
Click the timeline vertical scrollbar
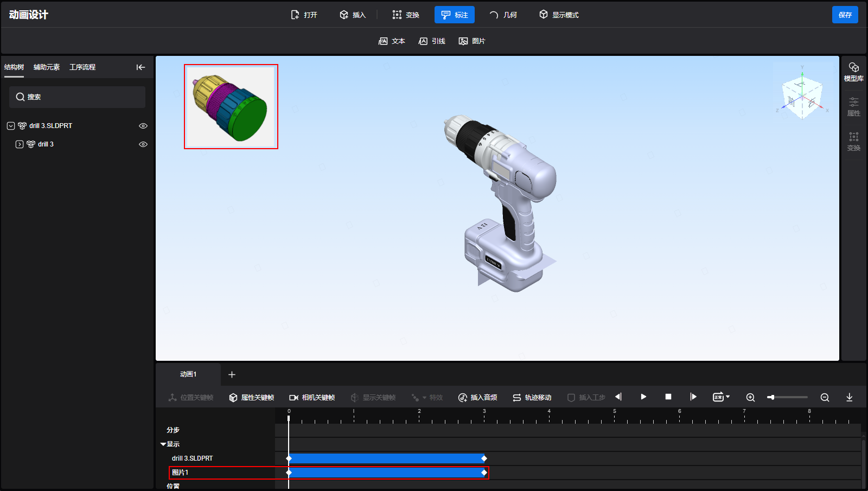[863, 464]
